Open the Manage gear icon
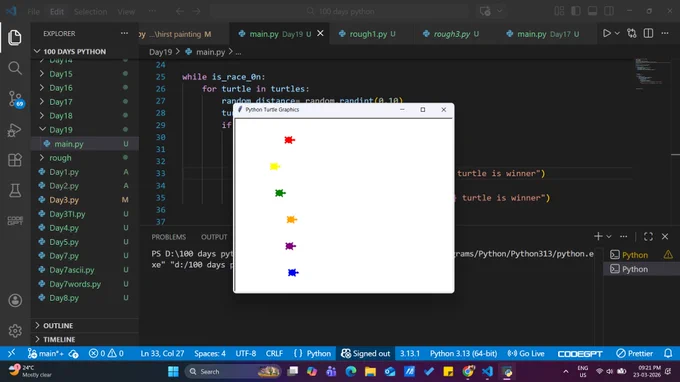Image resolution: width=680 pixels, height=382 pixels. (x=15, y=331)
